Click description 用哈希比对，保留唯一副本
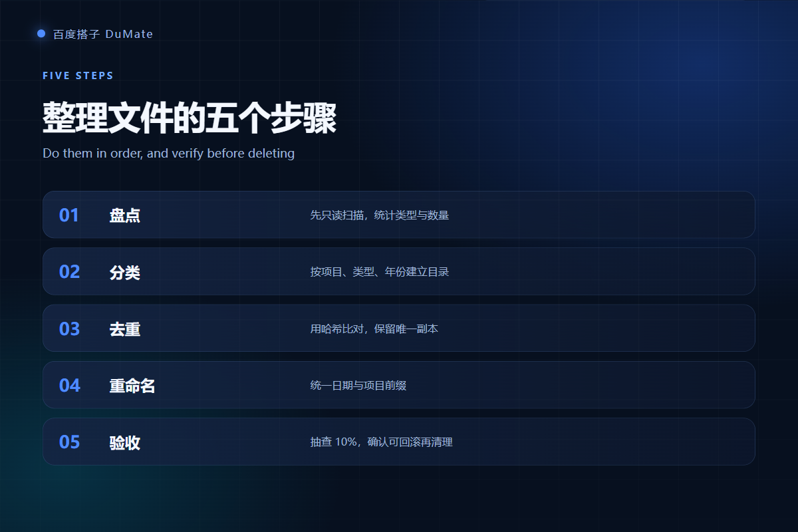The width and height of the screenshot is (798, 532). click(x=374, y=329)
